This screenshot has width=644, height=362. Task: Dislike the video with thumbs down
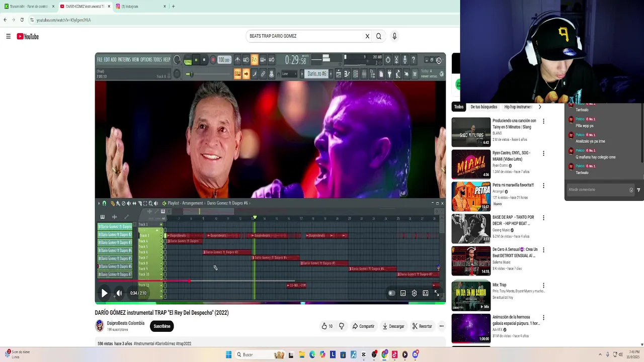[342, 326]
